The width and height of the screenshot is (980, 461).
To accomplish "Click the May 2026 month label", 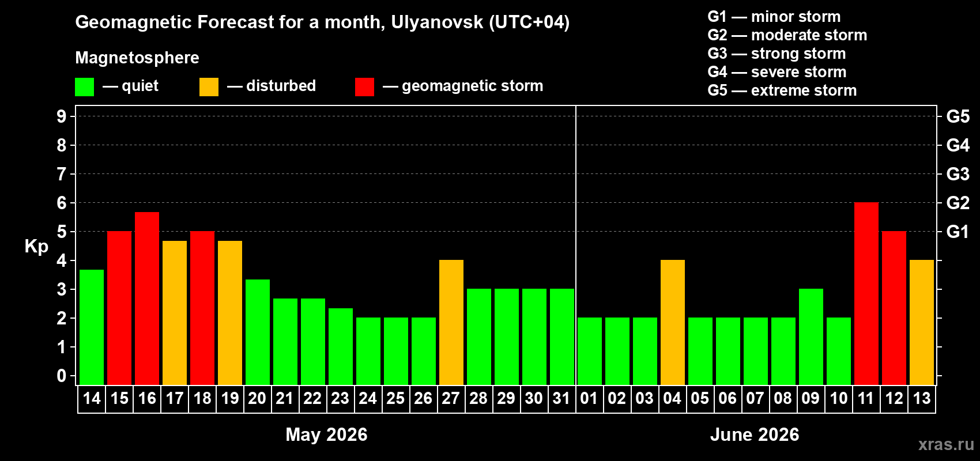I will (x=326, y=434).
